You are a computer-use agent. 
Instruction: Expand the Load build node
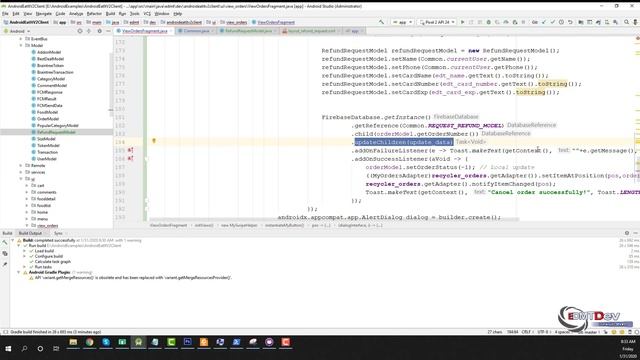click(24, 251)
